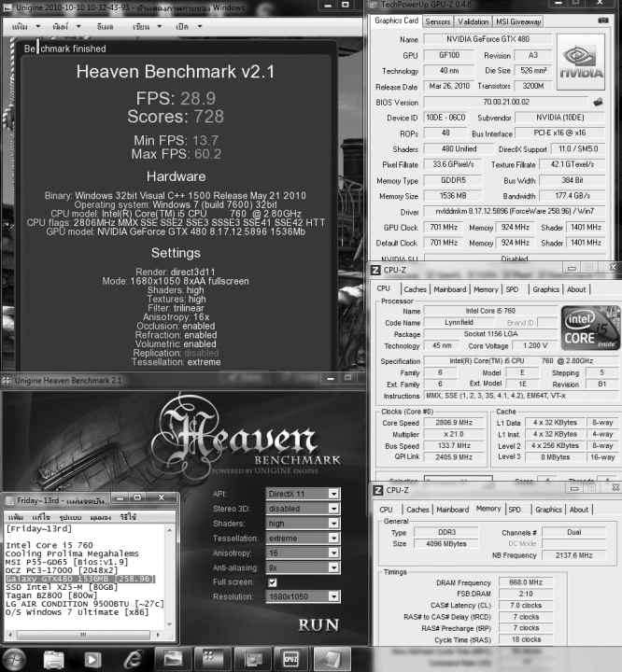Open the MSI Giveaway tab in GPU-Z

[x=518, y=21]
